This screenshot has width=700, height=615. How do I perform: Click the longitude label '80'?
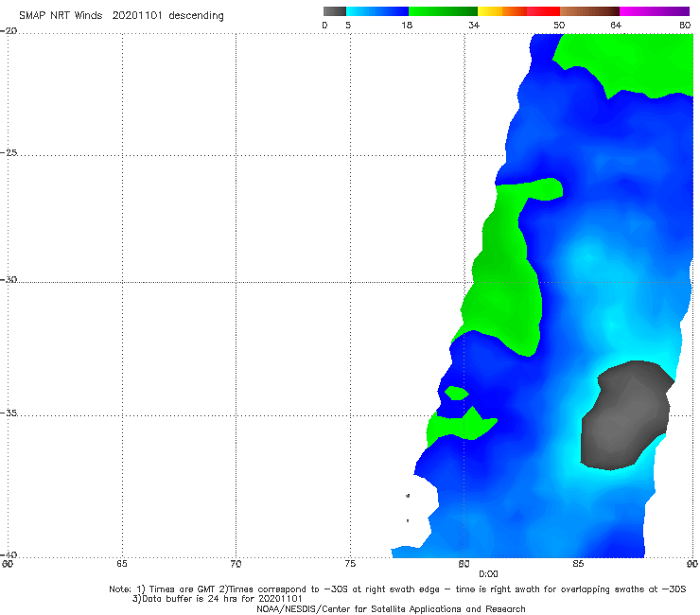pos(464,564)
